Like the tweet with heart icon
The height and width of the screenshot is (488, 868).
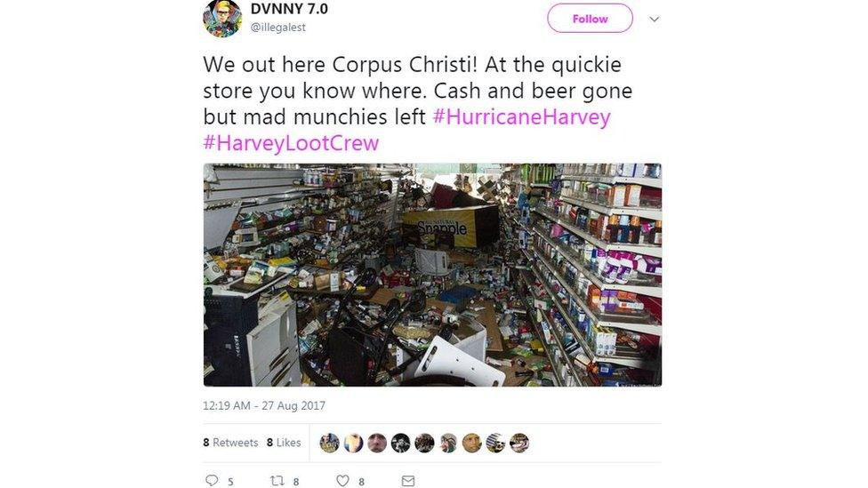pos(342,480)
